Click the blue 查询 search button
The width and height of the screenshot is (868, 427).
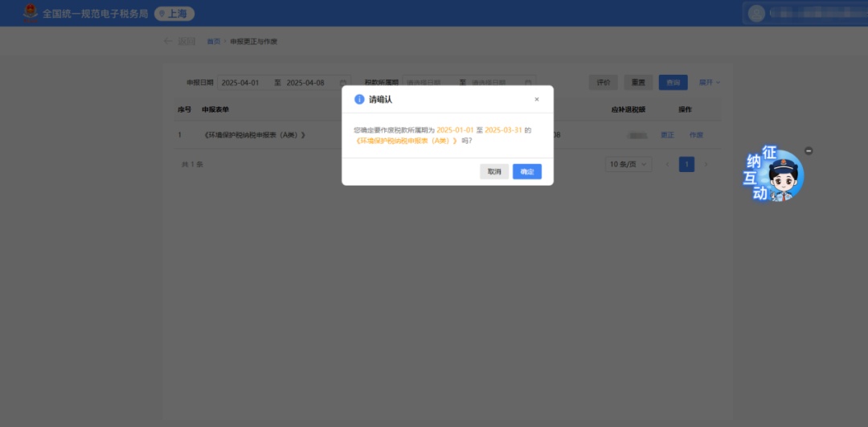tap(674, 83)
